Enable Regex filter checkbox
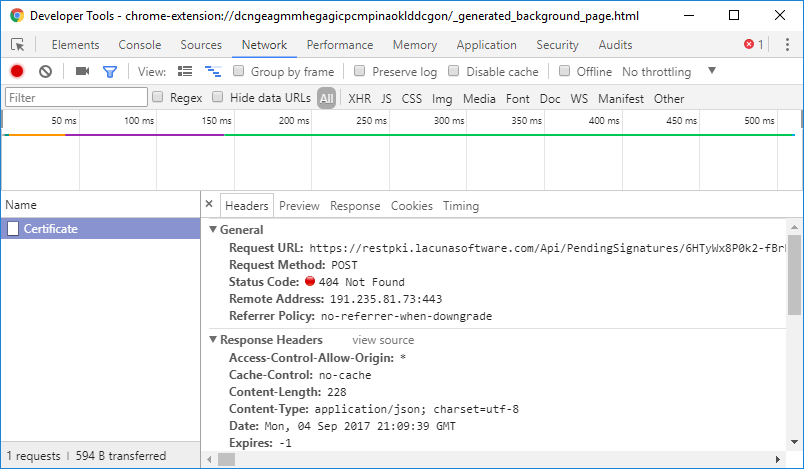The height and width of the screenshot is (469, 804). [158, 97]
